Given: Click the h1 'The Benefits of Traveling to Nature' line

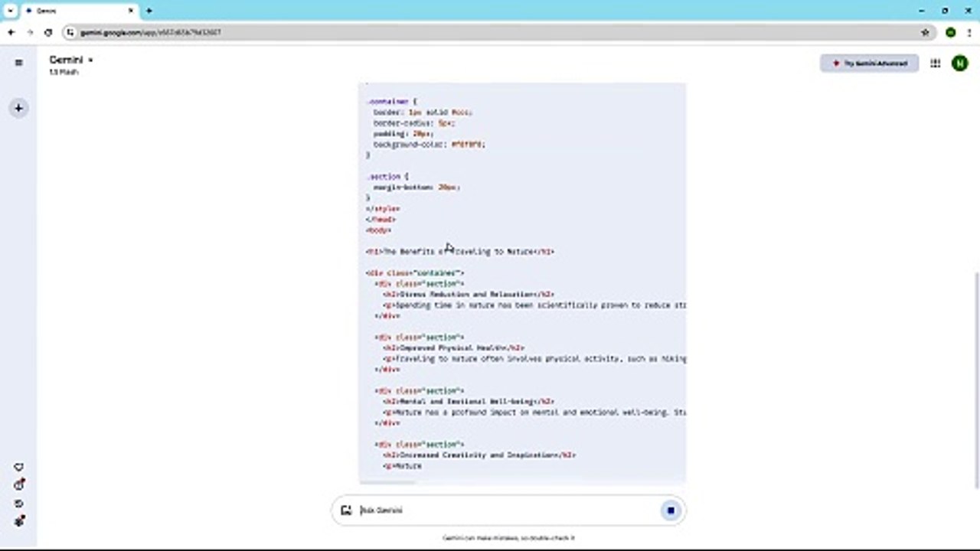Looking at the screenshot, I should click(x=460, y=251).
